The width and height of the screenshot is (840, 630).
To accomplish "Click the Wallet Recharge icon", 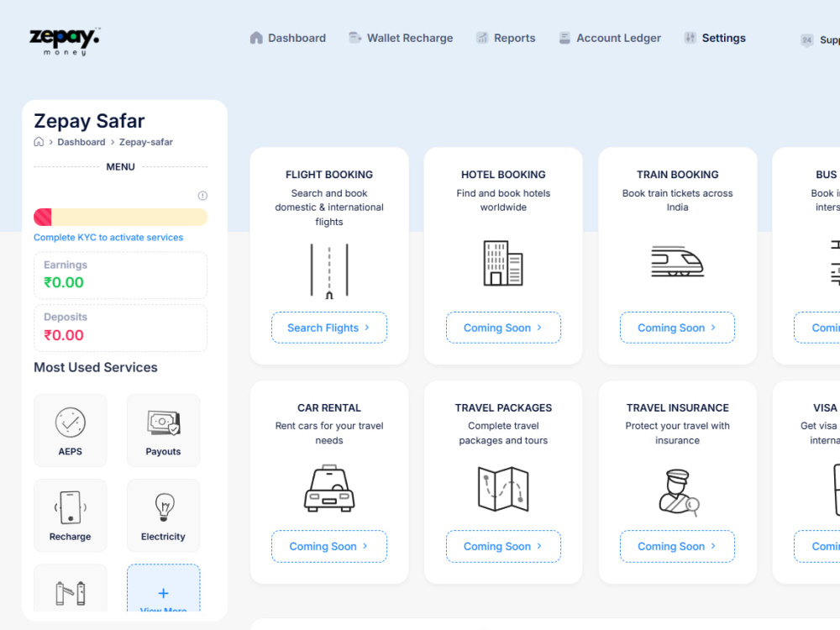I will click(354, 38).
